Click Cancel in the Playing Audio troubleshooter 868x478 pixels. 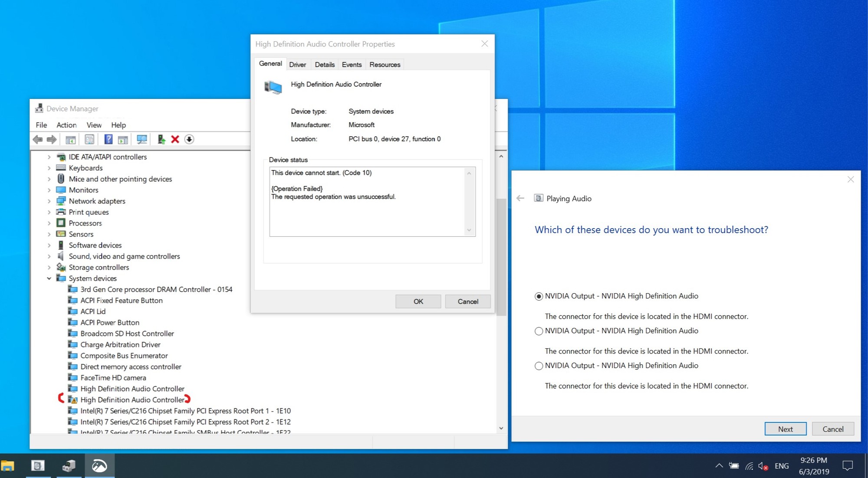tap(833, 429)
